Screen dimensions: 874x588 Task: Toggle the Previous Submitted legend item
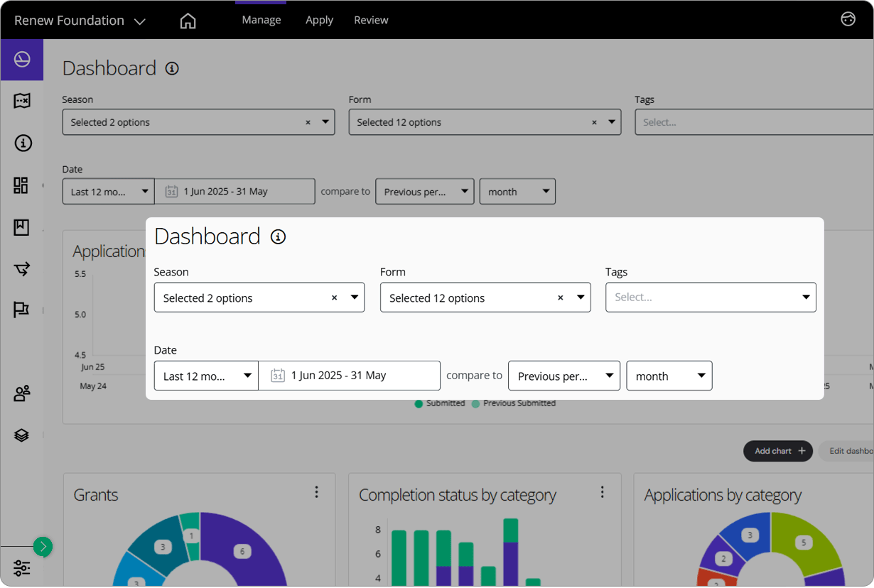tap(514, 403)
